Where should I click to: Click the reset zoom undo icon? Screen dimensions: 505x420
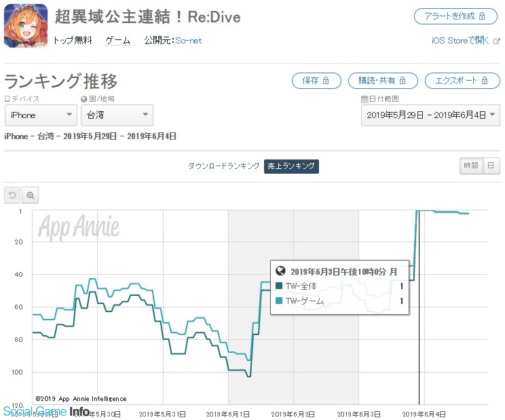coord(12,195)
